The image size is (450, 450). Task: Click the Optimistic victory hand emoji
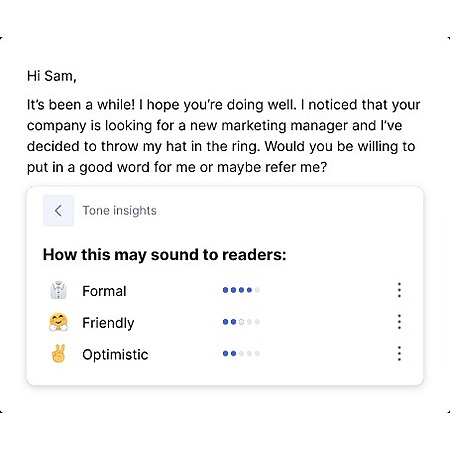pyautogui.click(x=58, y=354)
